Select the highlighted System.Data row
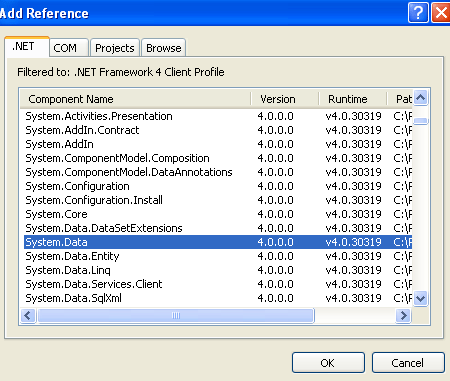Viewport: 450px width, 381px height. coord(218,242)
